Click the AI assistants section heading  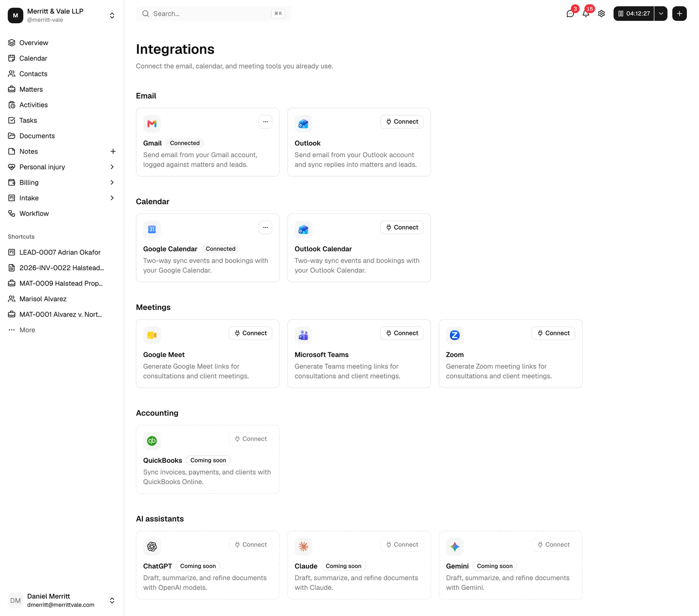(x=160, y=519)
